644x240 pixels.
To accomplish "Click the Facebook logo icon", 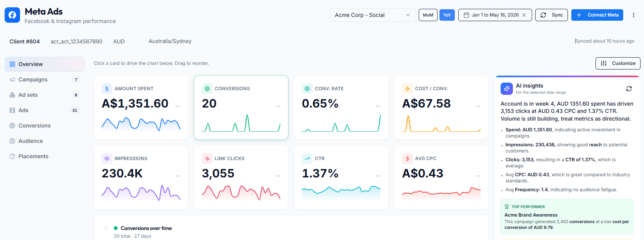I will click(12, 15).
